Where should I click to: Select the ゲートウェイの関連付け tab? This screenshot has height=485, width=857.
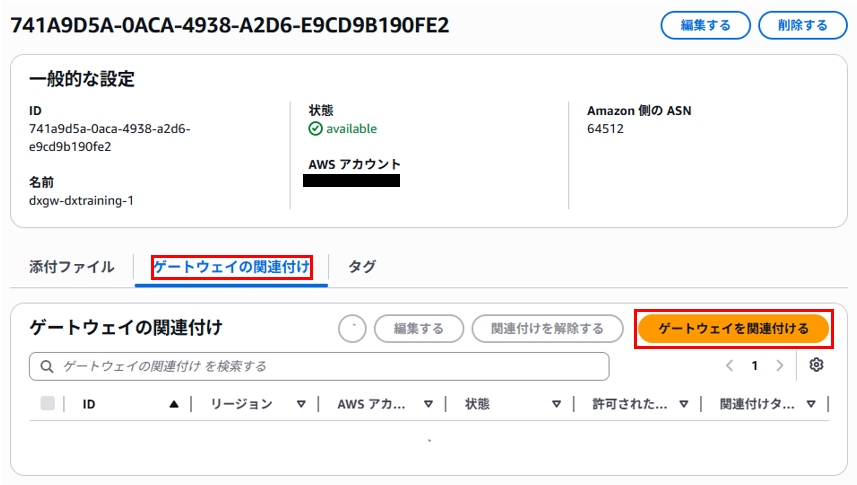[232, 267]
